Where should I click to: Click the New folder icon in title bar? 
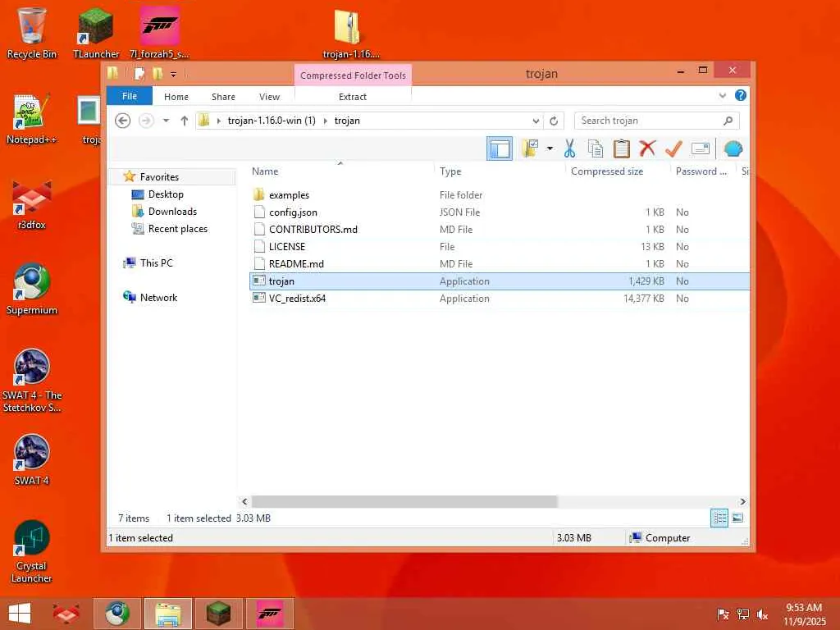(x=157, y=74)
